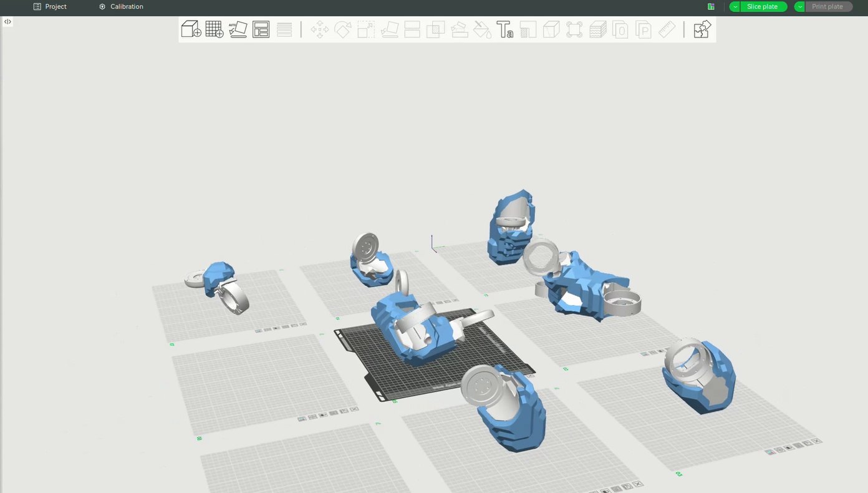The width and height of the screenshot is (868, 493).
Task: Open the Text shape tool
Action: [505, 29]
